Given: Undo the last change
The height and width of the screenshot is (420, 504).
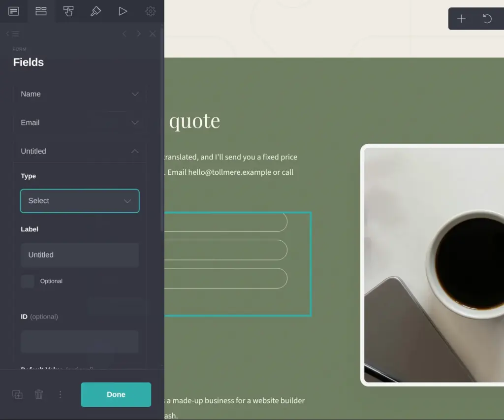Looking at the screenshot, I should 487,19.
